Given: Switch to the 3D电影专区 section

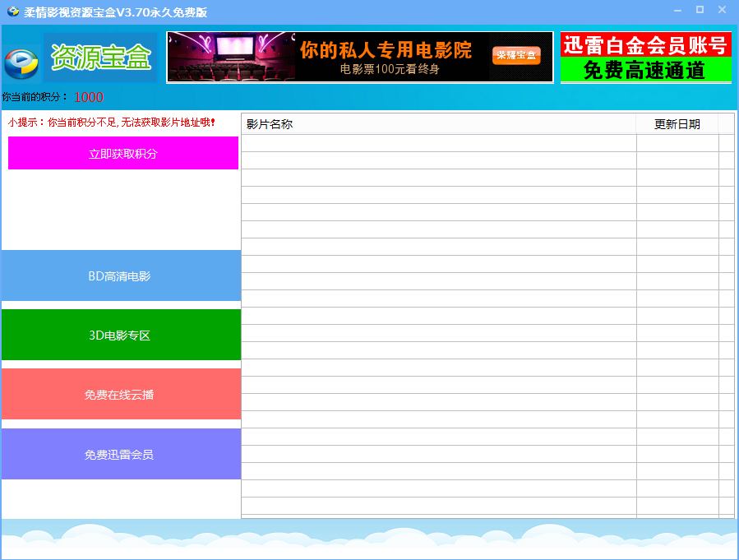Looking at the screenshot, I should pyautogui.click(x=120, y=335).
